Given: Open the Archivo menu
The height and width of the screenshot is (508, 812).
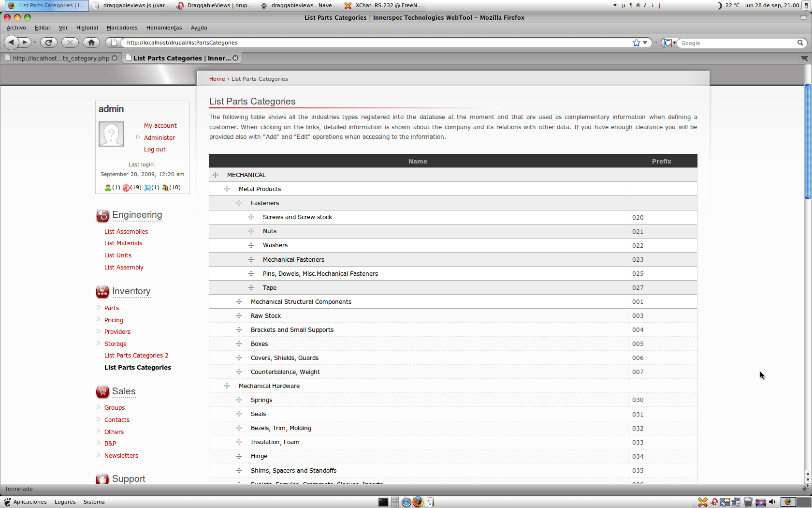Looking at the screenshot, I should tap(16, 28).
